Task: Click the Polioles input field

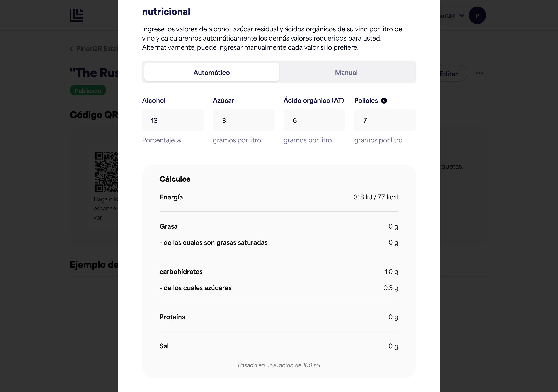Action: click(x=385, y=120)
